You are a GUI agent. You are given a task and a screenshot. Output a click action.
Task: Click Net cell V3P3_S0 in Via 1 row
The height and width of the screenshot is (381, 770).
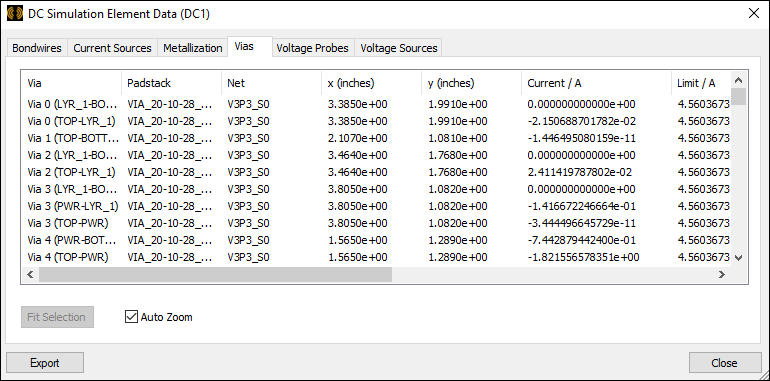tap(248, 138)
